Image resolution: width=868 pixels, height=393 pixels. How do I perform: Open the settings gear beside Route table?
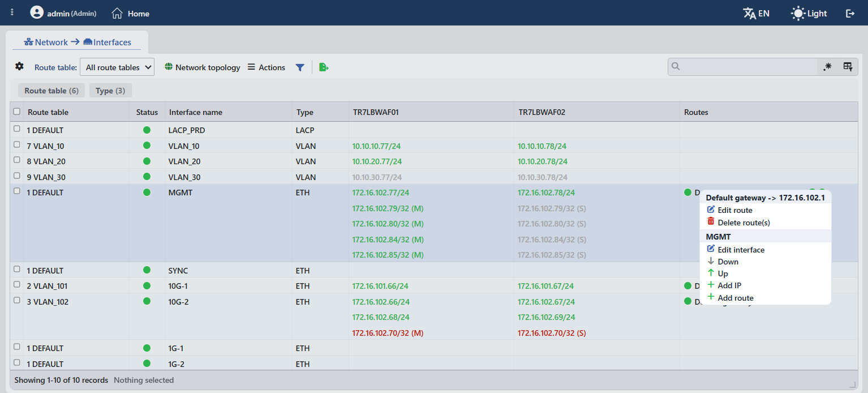[x=19, y=67]
